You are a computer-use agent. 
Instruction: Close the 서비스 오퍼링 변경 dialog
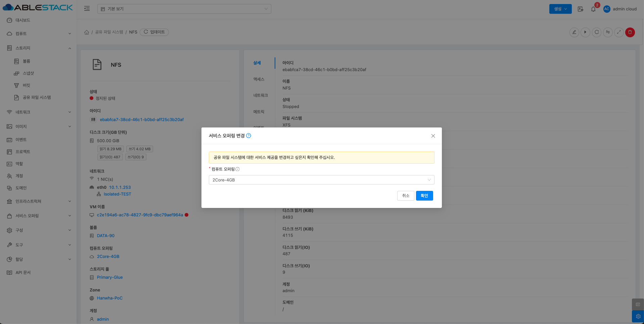433,136
